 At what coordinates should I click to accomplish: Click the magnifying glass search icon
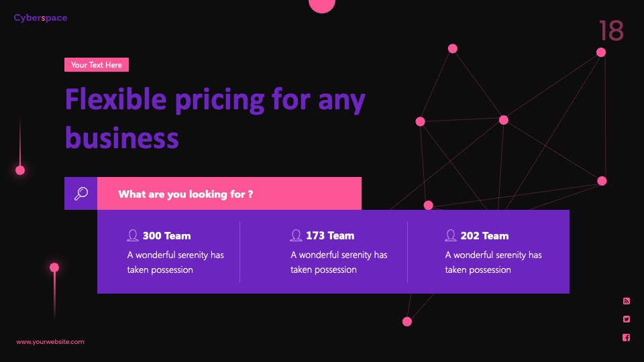[x=81, y=193]
